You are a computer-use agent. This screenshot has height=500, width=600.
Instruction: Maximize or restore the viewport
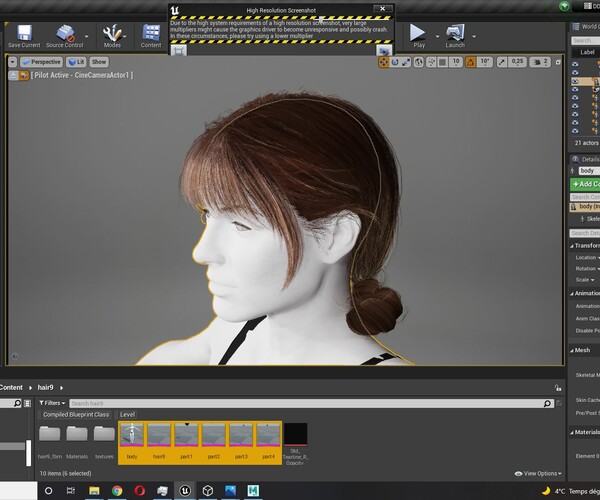(558, 62)
